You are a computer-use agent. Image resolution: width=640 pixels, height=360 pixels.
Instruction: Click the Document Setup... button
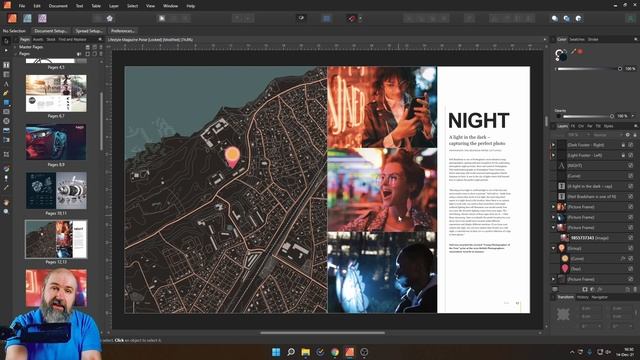(51, 31)
